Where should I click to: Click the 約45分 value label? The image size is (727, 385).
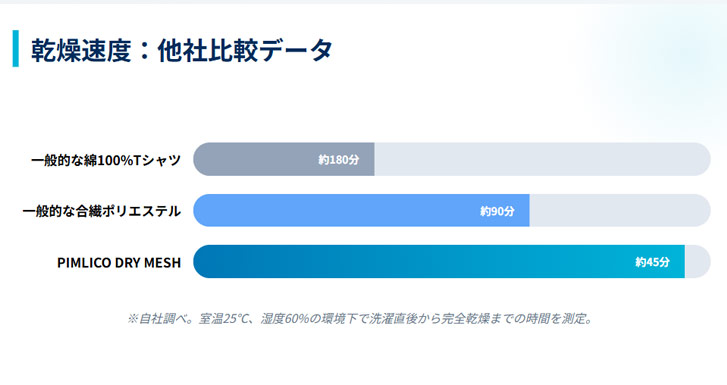pyautogui.click(x=652, y=262)
